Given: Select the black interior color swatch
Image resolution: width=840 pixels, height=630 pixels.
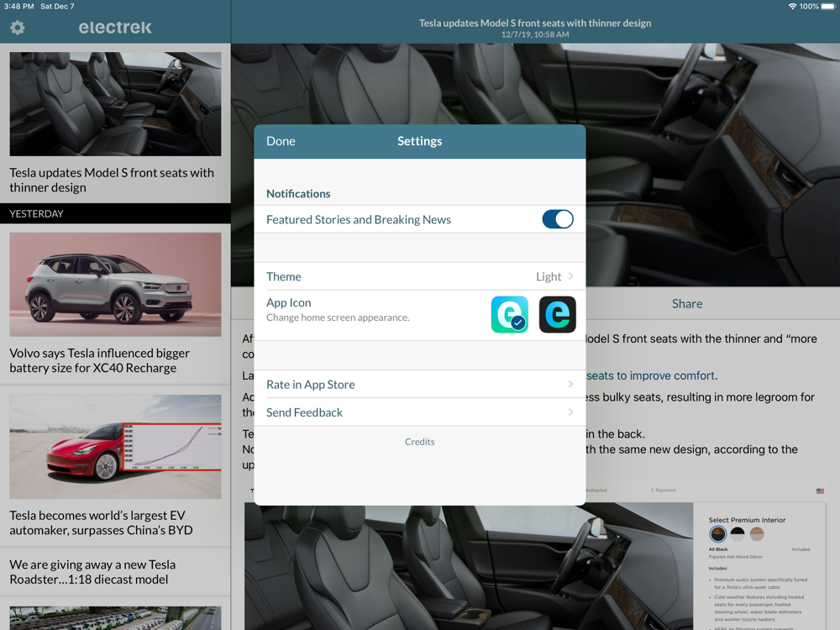Looking at the screenshot, I should [x=738, y=533].
